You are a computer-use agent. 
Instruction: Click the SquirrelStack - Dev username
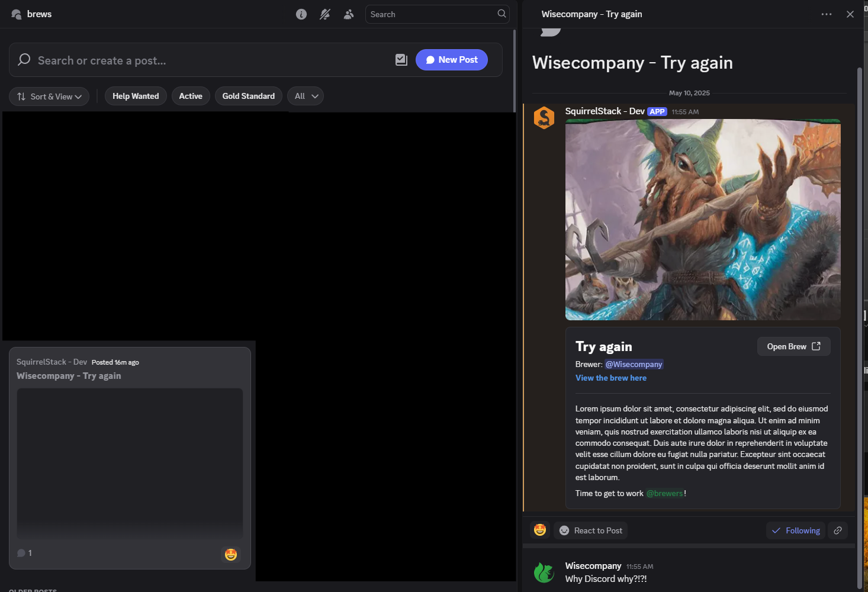[x=605, y=111]
